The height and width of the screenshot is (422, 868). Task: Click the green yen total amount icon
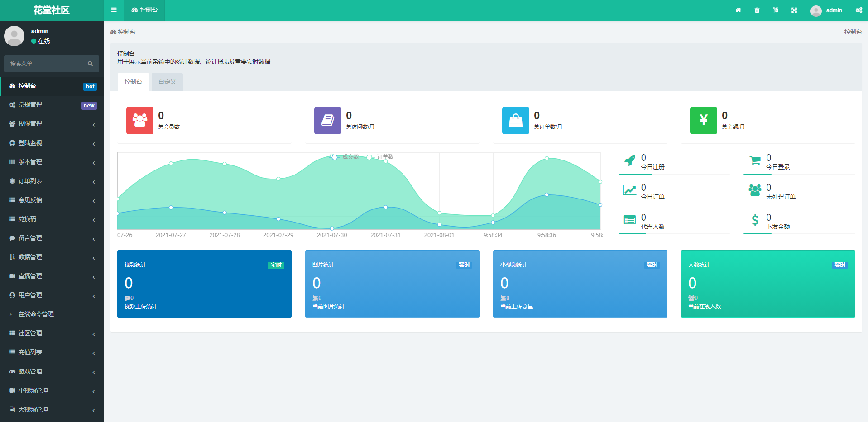coord(703,121)
